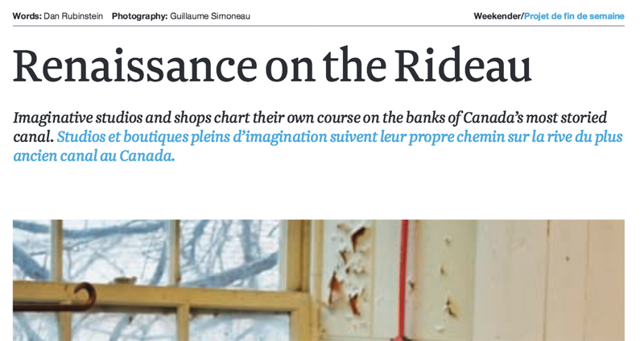Screen dimensions: 644x341
Task: Click the gray divider line under the byline
Action: [319, 26]
